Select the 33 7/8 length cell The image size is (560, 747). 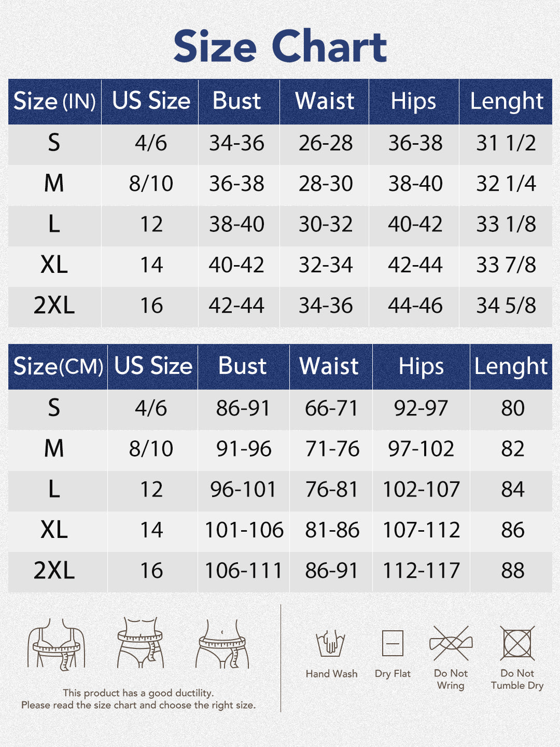[x=506, y=265]
